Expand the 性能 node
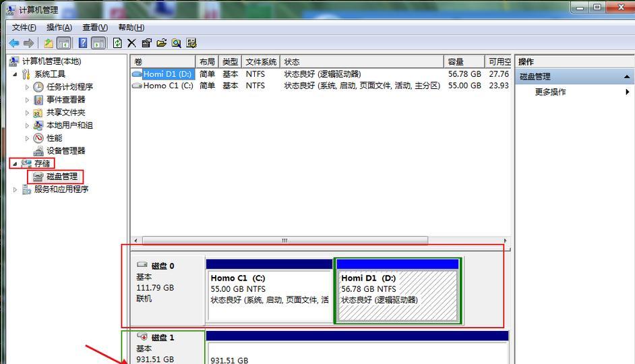Screen dimensions: 635x364 coord(27,138)
